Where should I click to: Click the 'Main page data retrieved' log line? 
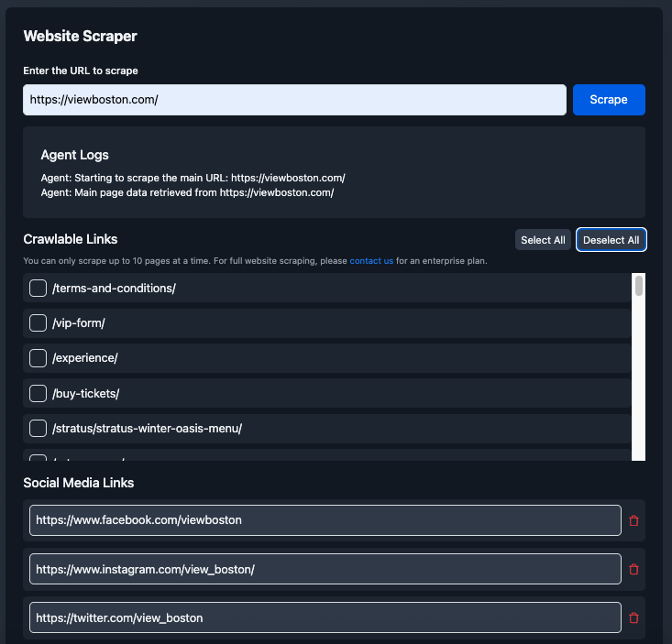pyautogui.click(x=187, y=192)
